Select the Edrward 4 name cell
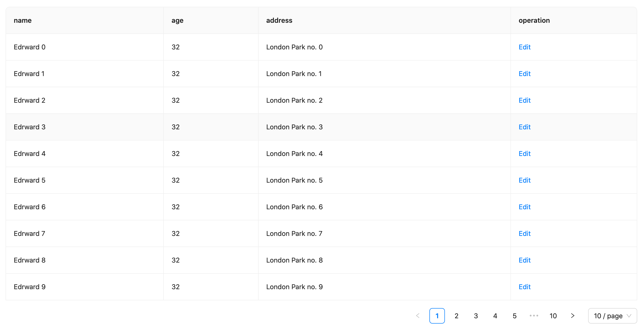644x326 pixels. click(84, 154)
